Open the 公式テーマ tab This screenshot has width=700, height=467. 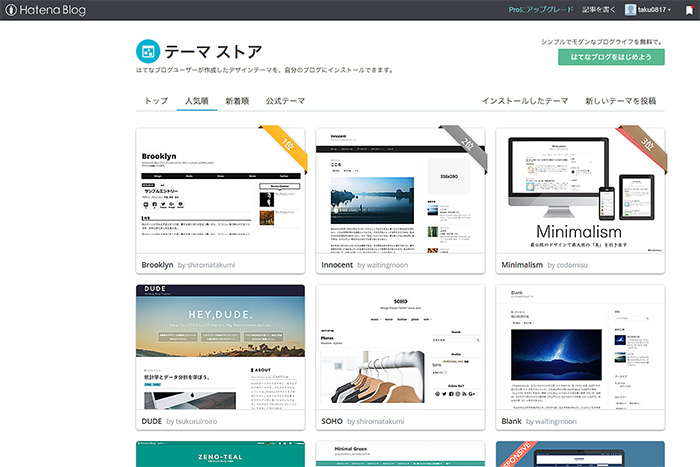(x=284, y=101)
